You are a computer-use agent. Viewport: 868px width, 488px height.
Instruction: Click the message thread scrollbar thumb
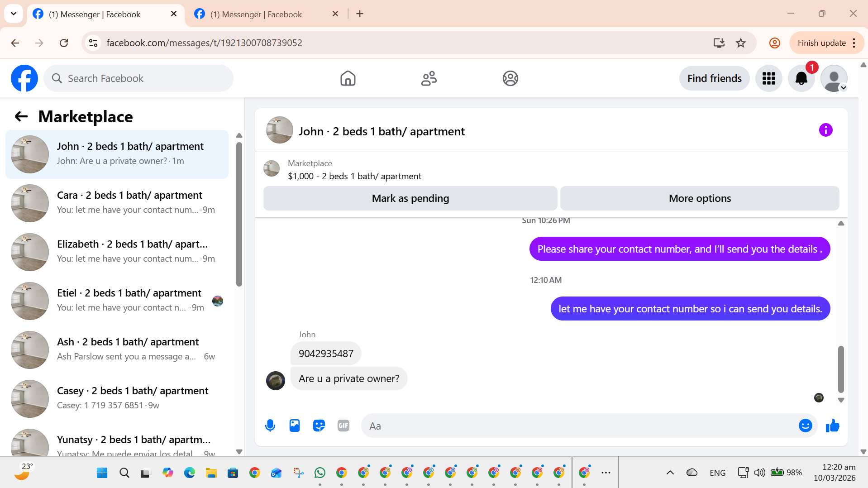(x=840, y=369)
